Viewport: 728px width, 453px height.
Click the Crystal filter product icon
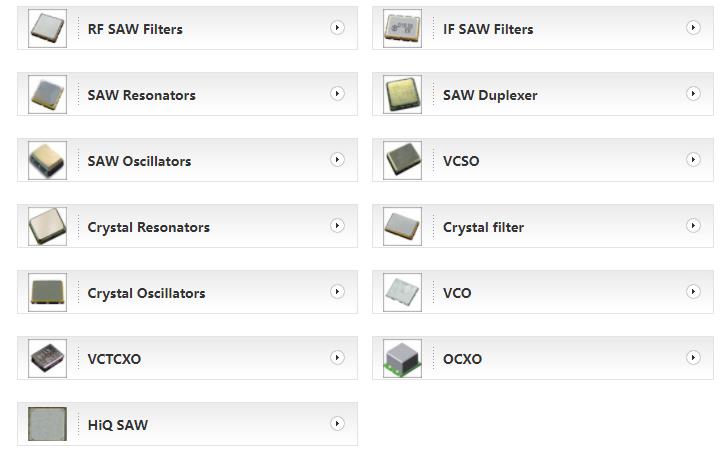[x=403, y=227]
